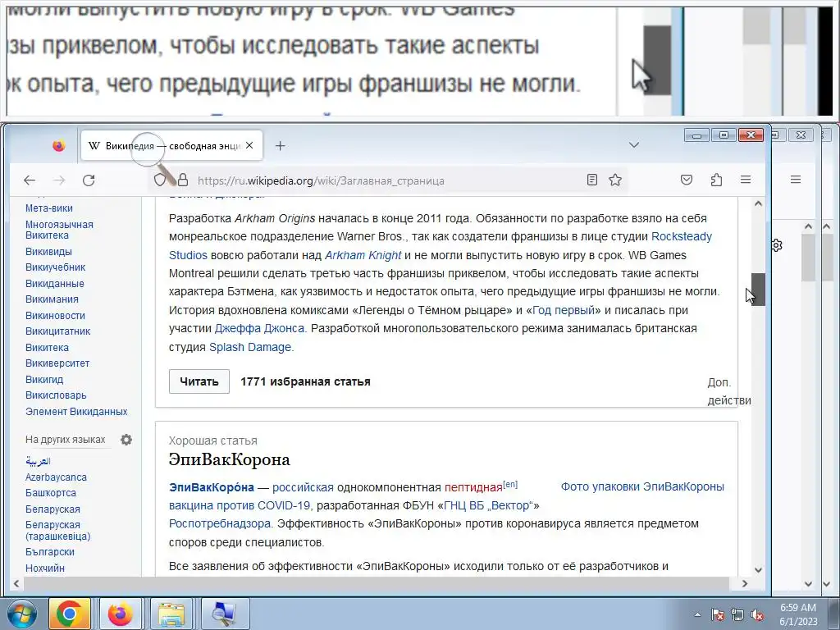Bookmark this page with the star

[615, 180]
